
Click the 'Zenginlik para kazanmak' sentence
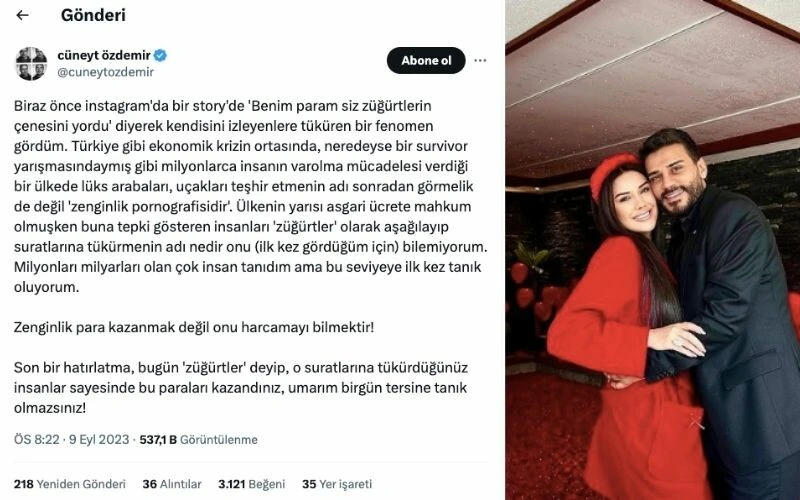194,327
